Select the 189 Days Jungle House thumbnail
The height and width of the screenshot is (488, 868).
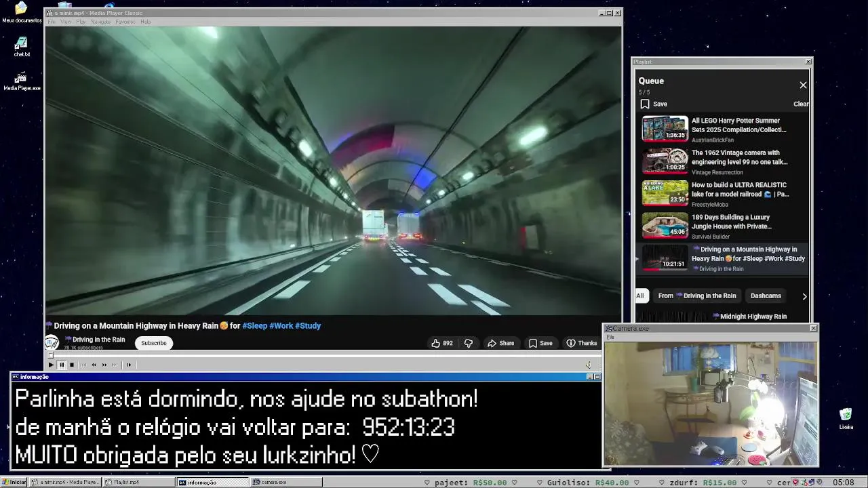click(x=665, y=225)
